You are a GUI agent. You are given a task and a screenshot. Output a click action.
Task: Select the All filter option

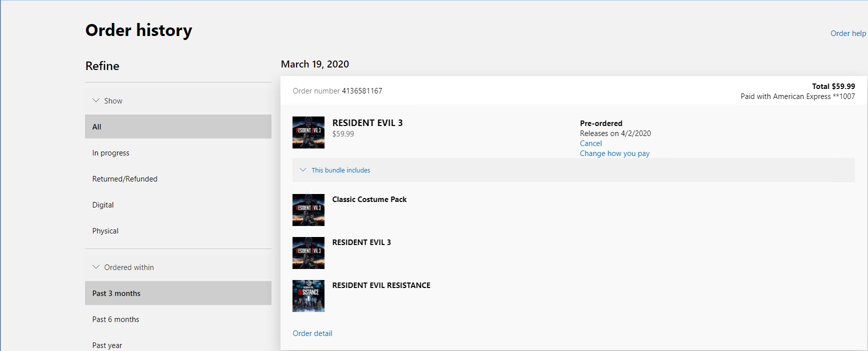point(178,126)
